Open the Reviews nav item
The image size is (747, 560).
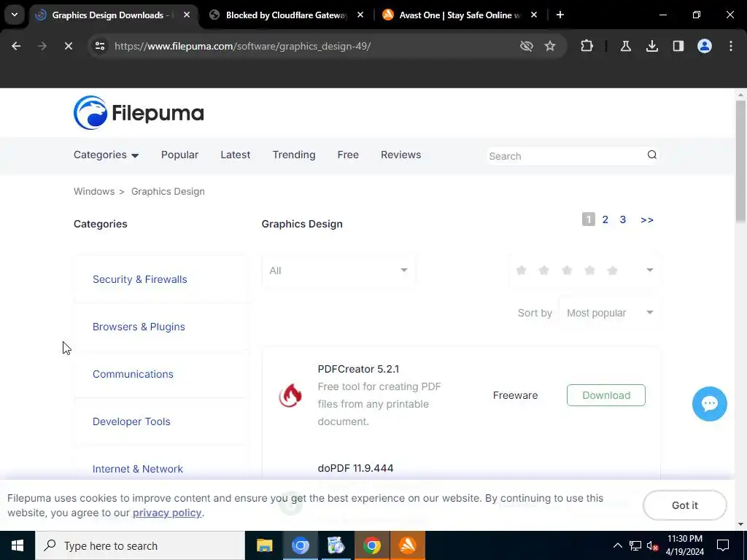click(x=400, y=155)
